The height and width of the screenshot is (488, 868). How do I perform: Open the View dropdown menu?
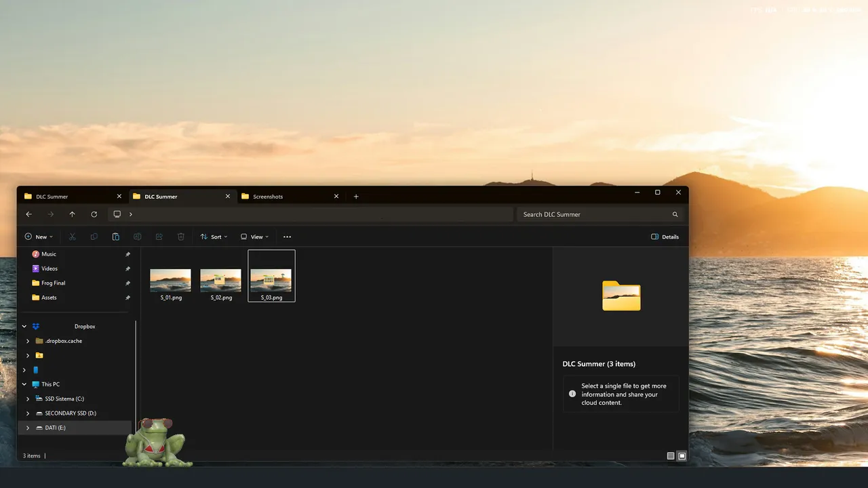pyautogui.click(x=254, y=237)
